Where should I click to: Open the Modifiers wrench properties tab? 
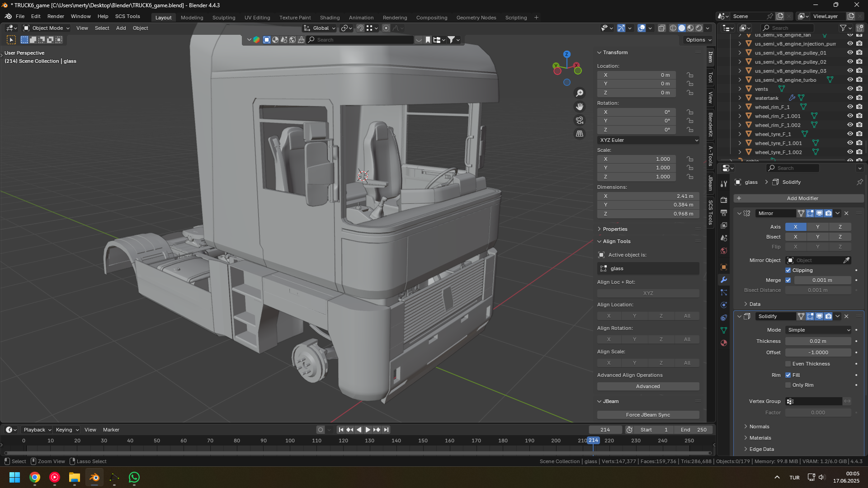point(724,280)
